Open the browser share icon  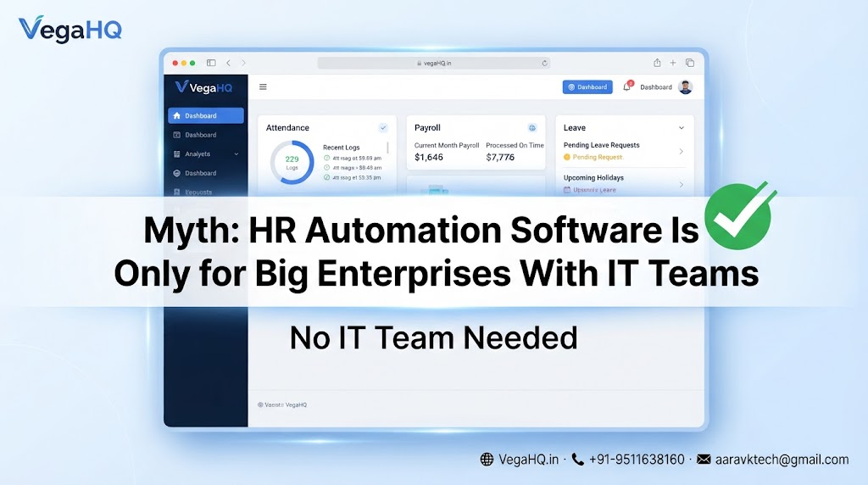657,63
